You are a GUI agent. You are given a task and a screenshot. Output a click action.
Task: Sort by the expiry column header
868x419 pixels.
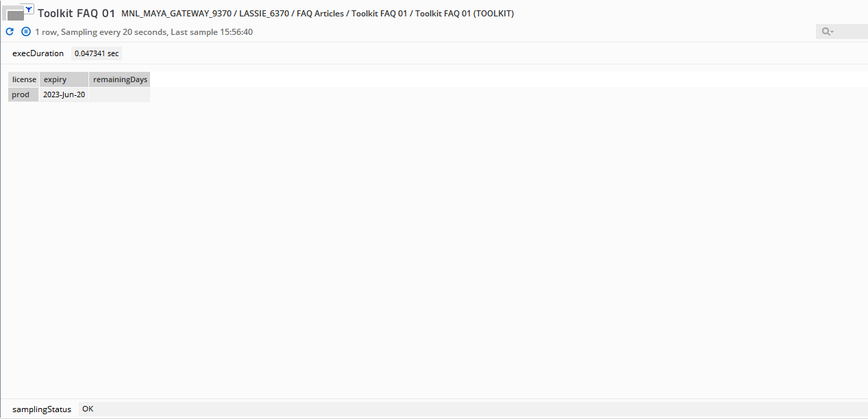click(64, 79)
